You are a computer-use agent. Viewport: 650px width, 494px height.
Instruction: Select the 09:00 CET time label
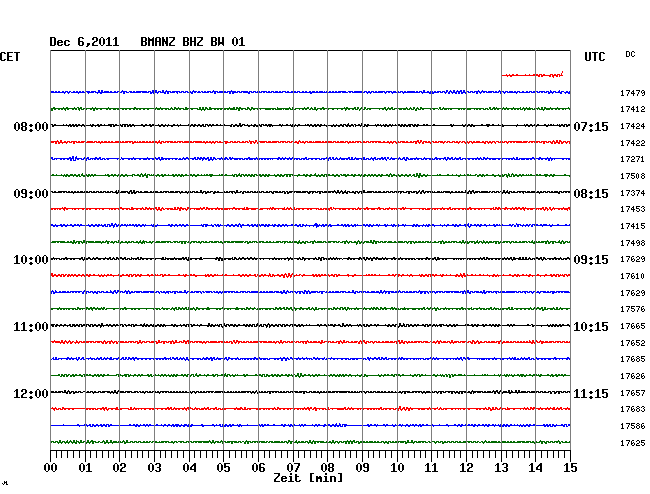pos(31,194)
